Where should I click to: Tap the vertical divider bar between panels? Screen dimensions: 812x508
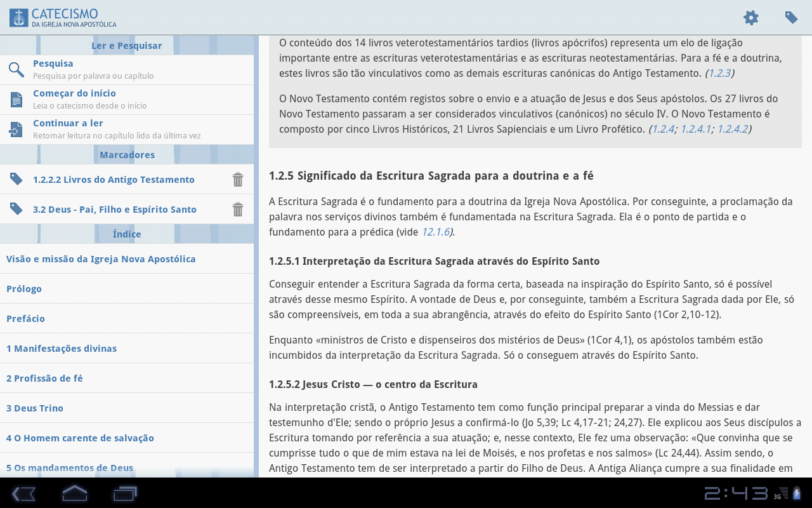(256, 257)
